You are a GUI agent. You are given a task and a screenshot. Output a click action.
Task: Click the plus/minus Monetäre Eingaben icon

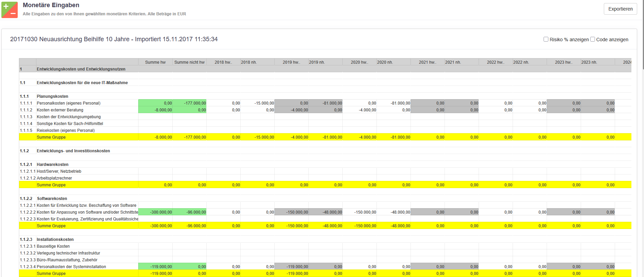click(x=10, y=10)
